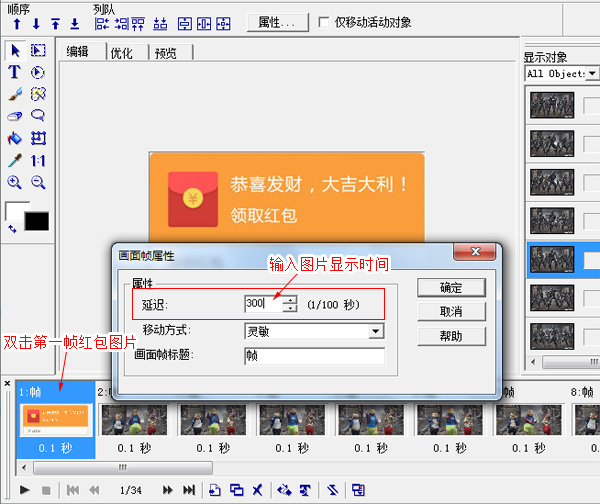Click the bring to top arrow under 顺序
The width and height of the screenshot is (600, 504).
tap(55, 24)
